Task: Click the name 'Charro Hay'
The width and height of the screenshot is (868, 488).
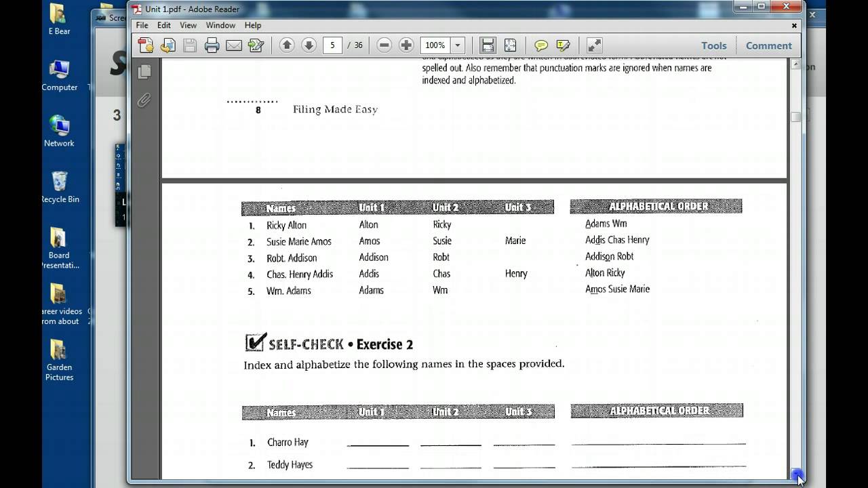Action: [288, 442]
